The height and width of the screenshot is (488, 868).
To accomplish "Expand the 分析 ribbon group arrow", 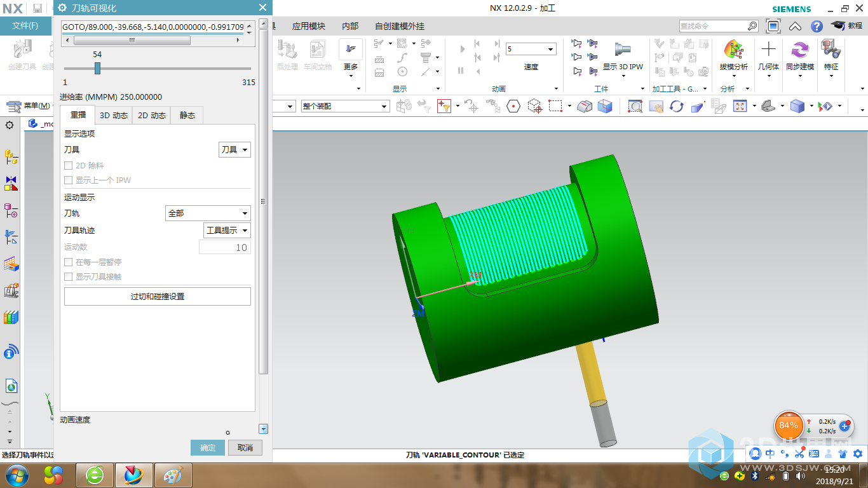I will pos(747,89).
